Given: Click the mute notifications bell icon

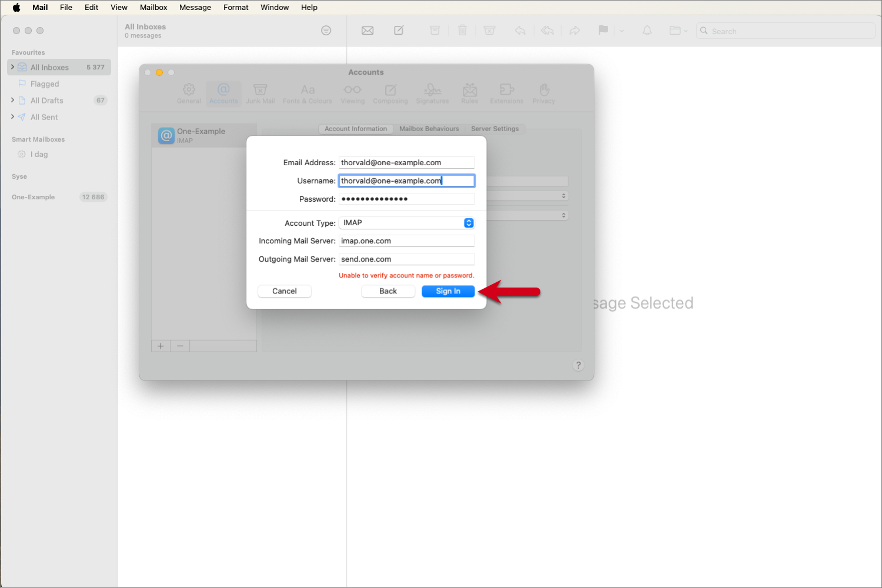Looking at the screenshot, I should [x=647, y=31].
